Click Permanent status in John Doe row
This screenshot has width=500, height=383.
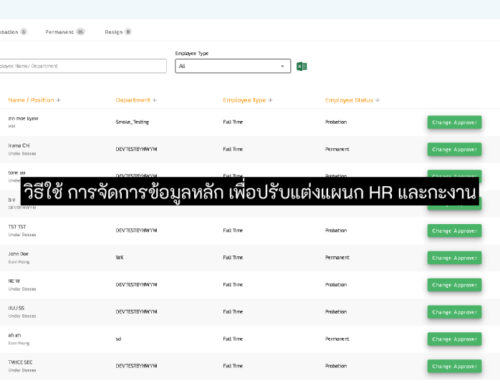click(x=337, y=257)
